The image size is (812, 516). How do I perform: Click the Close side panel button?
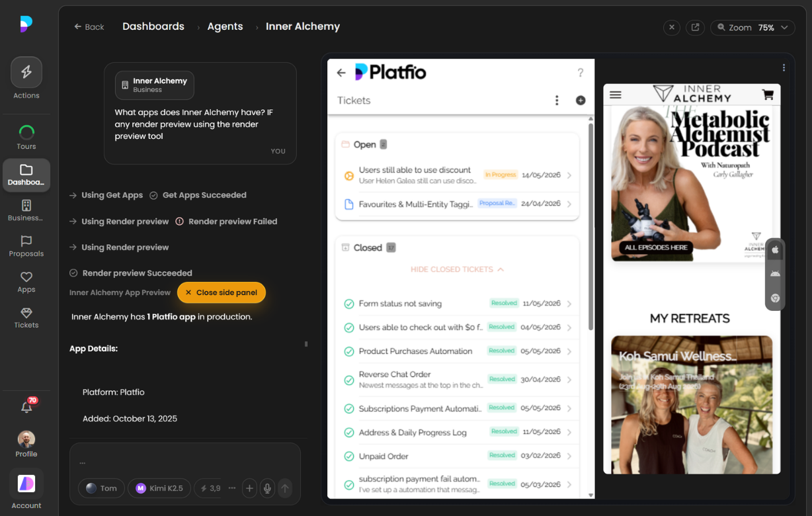pyautogui.click(x=222, y=292)
